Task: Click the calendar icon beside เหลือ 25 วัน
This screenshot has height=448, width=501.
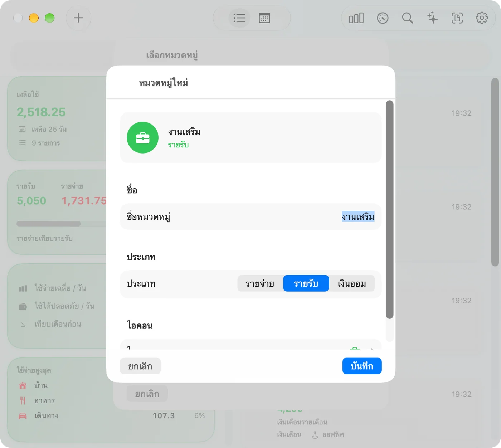Action: (x=22, y=129)
